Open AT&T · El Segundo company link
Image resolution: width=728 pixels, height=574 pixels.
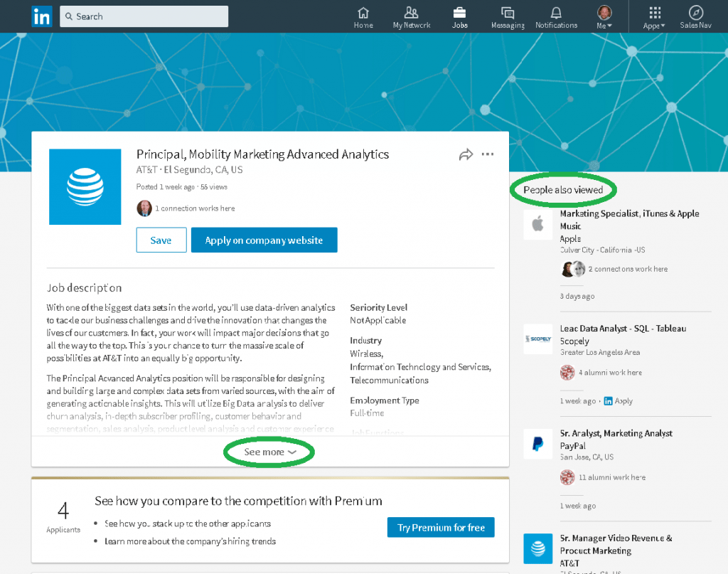[x=189, y=169]
